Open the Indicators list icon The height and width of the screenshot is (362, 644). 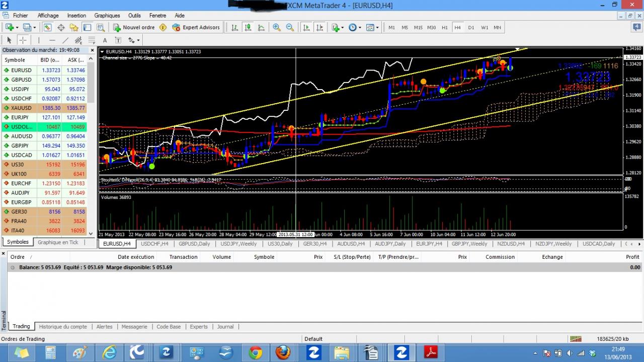(x=336, y=27)
